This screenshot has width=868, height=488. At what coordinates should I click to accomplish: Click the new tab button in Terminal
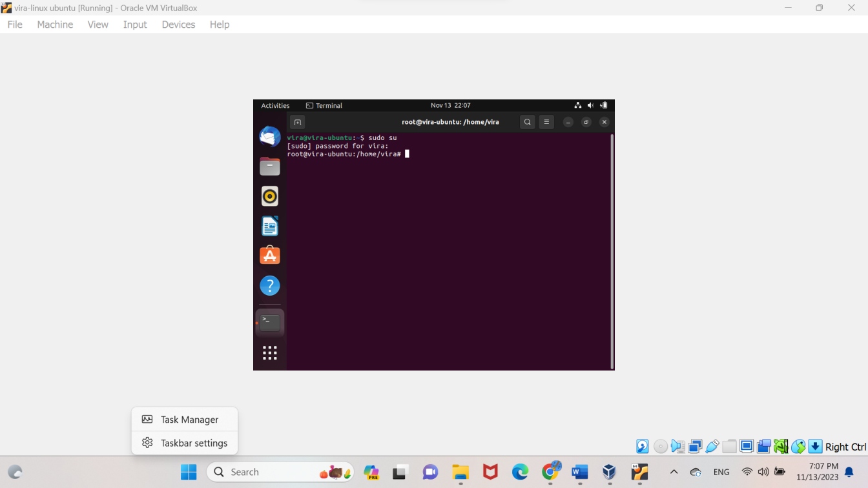pos(297,122)
